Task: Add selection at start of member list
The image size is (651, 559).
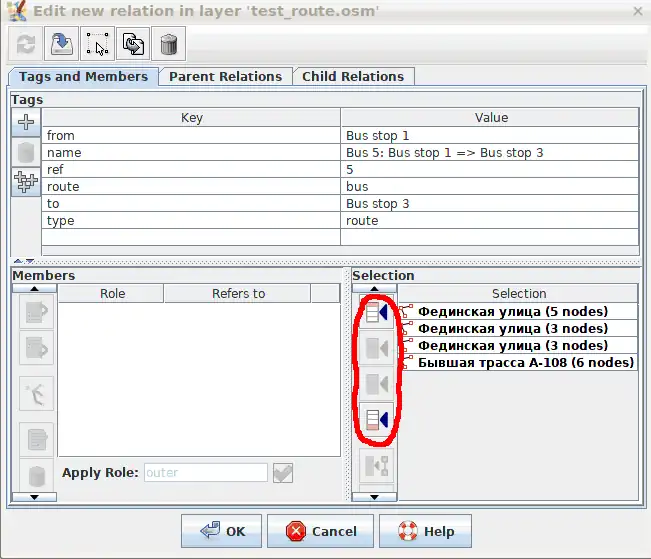Action: click(377, 314)
